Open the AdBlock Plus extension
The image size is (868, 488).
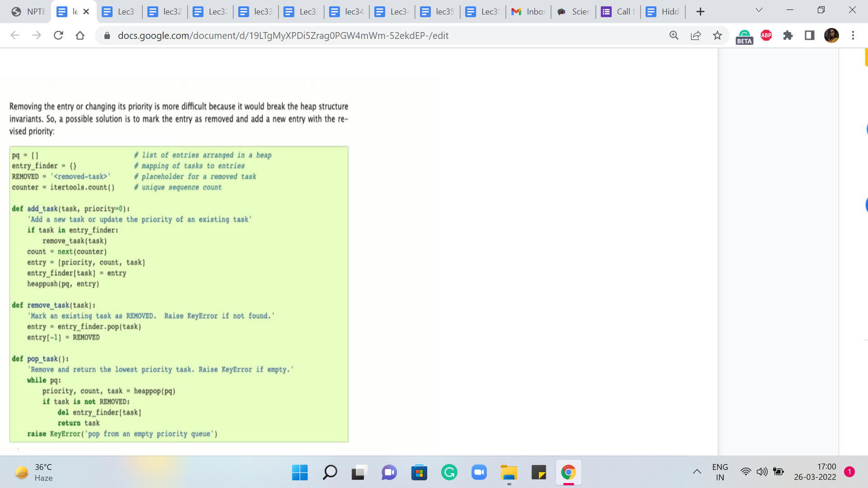click(766, 35)
